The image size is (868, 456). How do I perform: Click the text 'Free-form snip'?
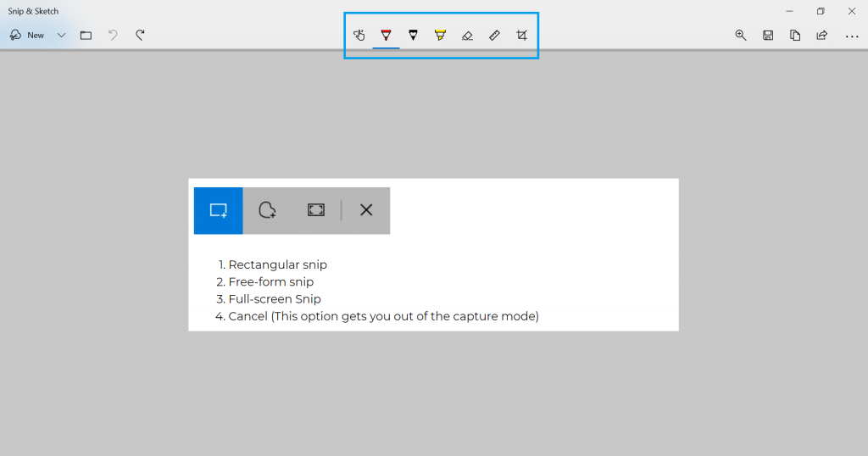pos(270,281)
